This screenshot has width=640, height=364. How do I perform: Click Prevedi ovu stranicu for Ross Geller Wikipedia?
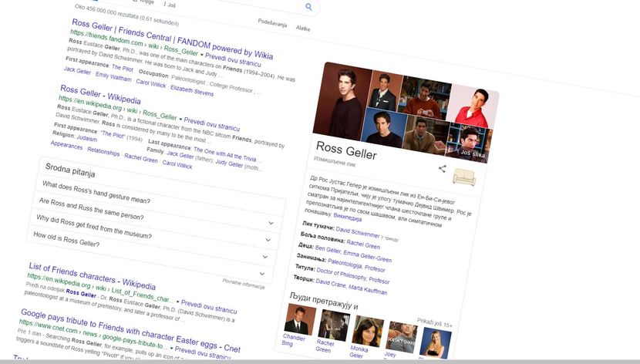tap(211, 123)
